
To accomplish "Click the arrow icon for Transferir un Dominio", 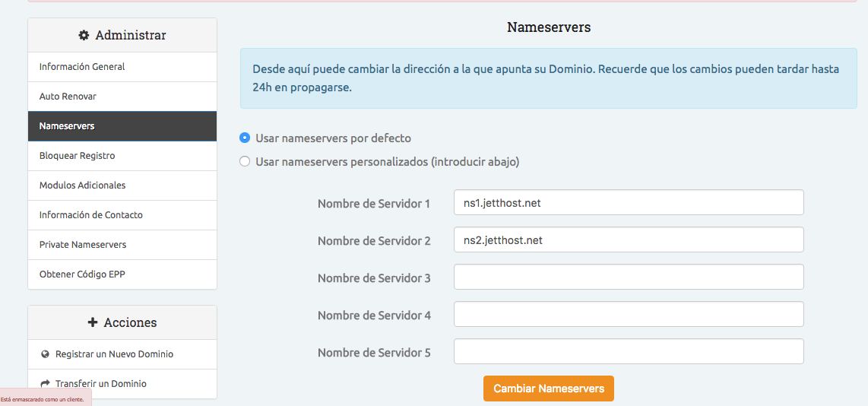I will tap(45, 384).
